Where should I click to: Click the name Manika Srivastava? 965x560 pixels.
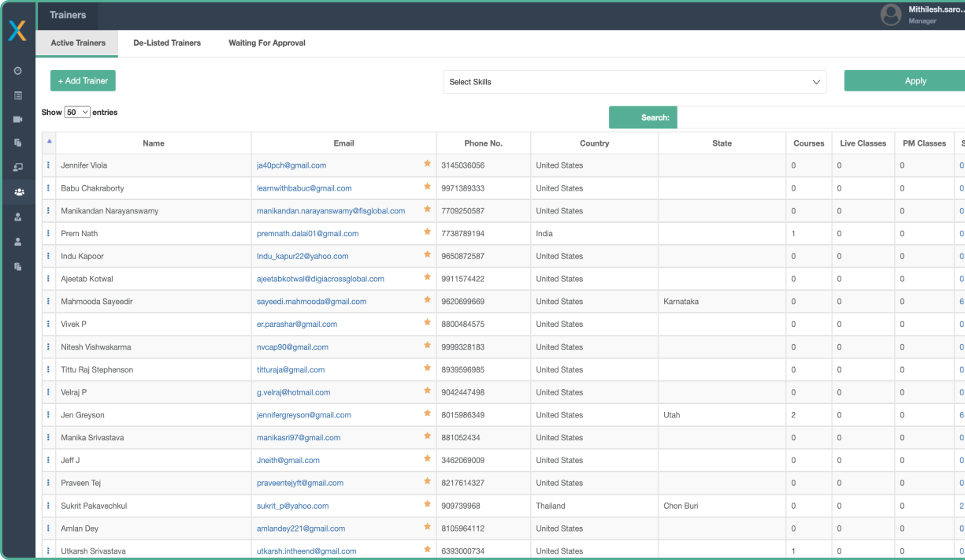92,438
